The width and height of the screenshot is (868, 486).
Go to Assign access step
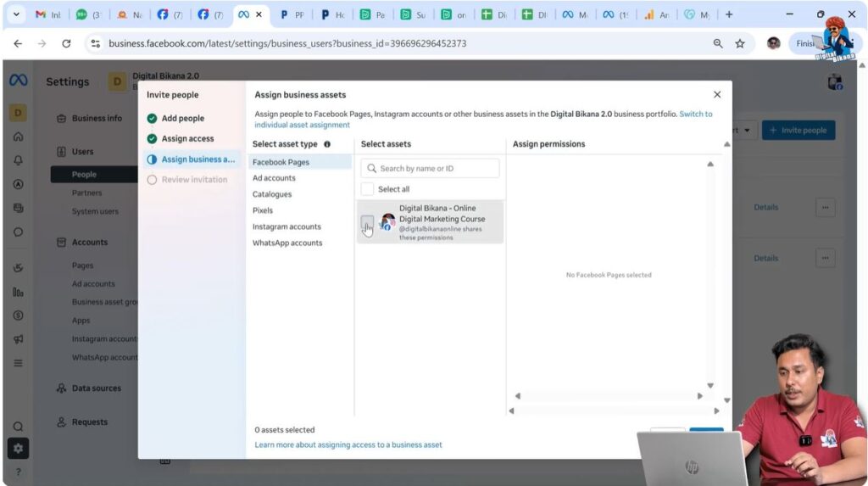click(x=187, y=138)
